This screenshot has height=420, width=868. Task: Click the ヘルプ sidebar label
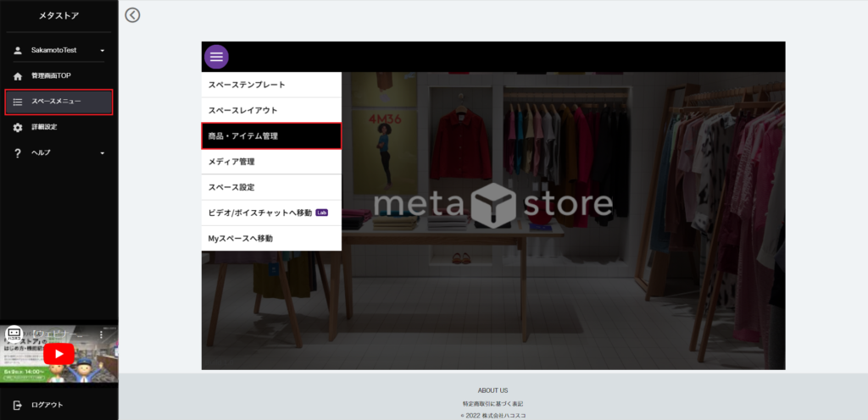[41, 152]
